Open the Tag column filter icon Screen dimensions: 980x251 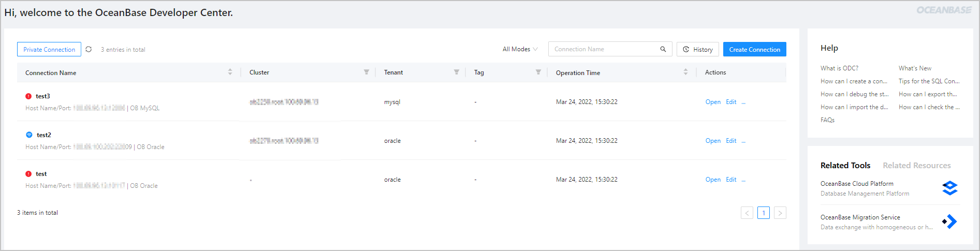[538, 72]
